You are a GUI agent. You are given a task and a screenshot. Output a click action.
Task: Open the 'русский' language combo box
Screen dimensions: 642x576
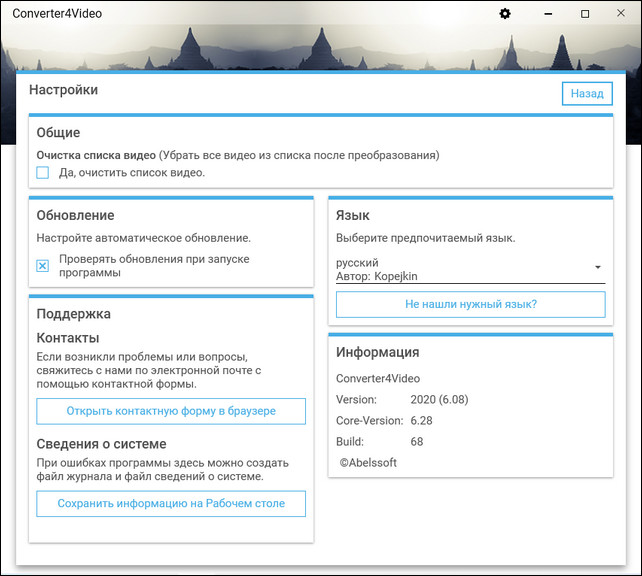460,269
